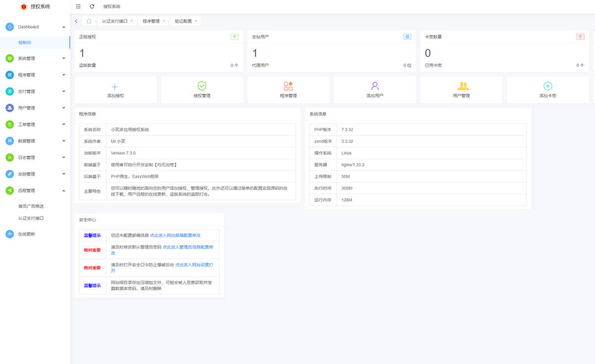
Task: Click the yellow users icon for 用户管理
Action: 463,86
